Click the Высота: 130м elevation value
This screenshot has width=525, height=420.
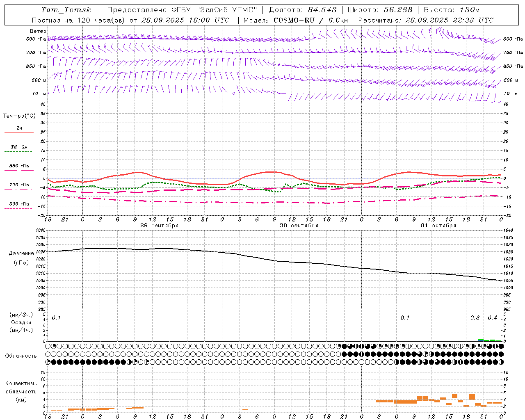pyautogui.click(x=452, y=10)
